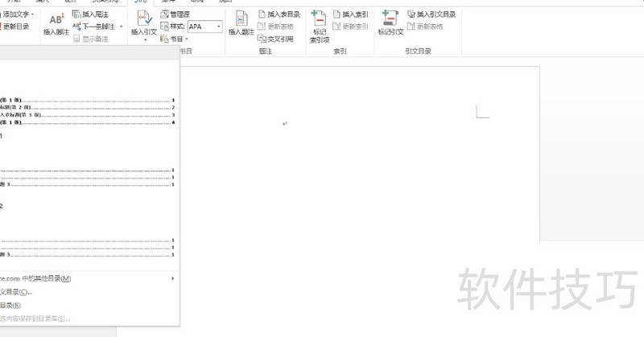Screen dimensions: 644x337
Task: Insert a footnote with the 插入脚注 button
Action: (x=56, y=24)
